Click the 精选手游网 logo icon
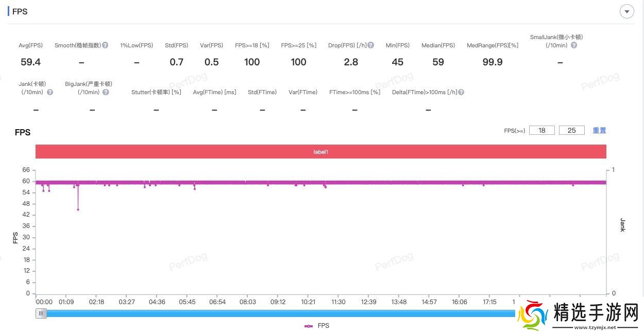Screen dimensions: 644x334 pos(533,315)
